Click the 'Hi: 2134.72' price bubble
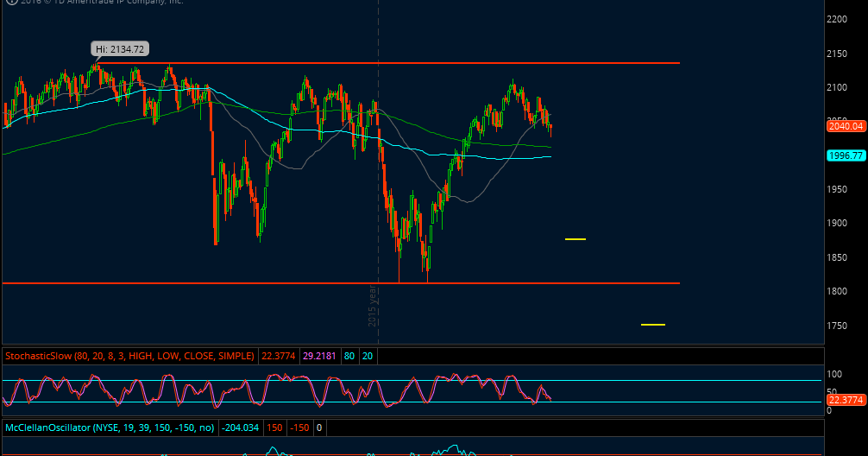The height and width of the screenshot is (456, 868). (x=120, y=49)
